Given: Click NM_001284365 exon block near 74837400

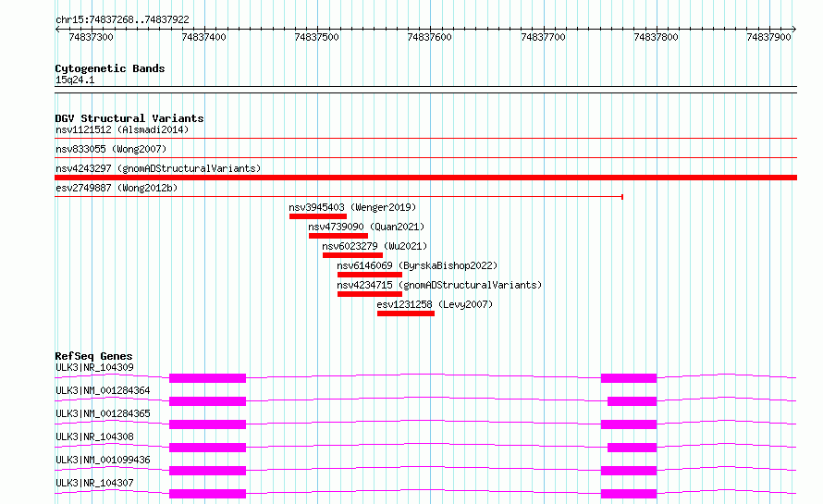Looking at the screenshot, I should (207, 424).
